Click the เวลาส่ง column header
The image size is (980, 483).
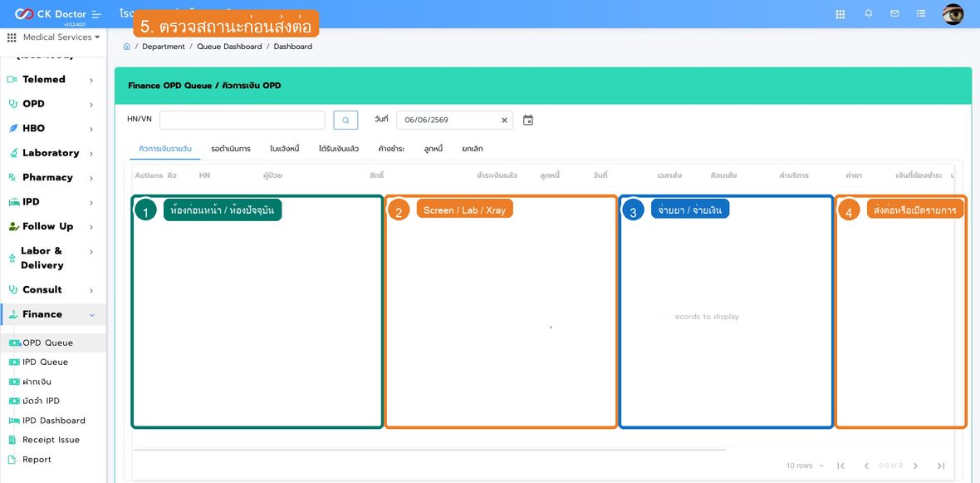pos(669,175)
